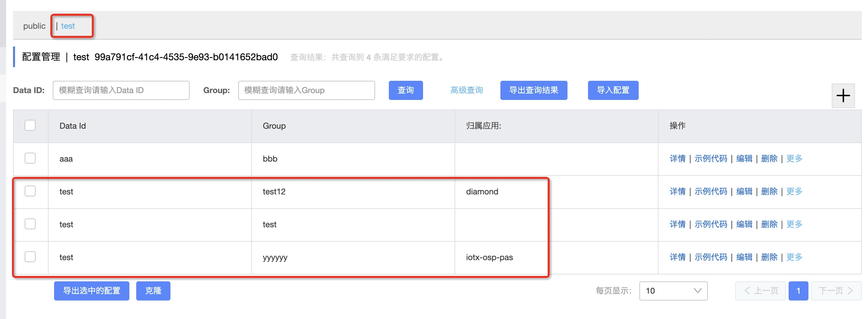Open the page size dropdown showing 10
868x319 pixels.
pyautogui.click(x=673, y=291)
